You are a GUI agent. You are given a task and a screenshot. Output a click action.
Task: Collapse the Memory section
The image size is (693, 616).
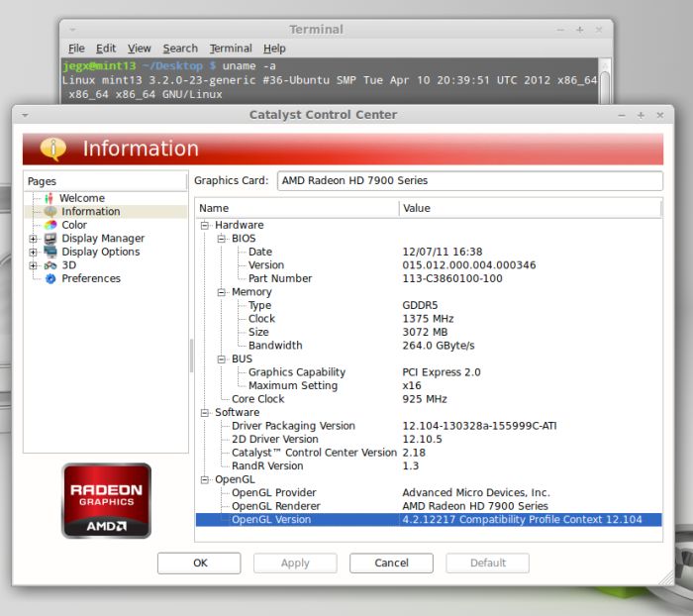(x=222, y=292)
